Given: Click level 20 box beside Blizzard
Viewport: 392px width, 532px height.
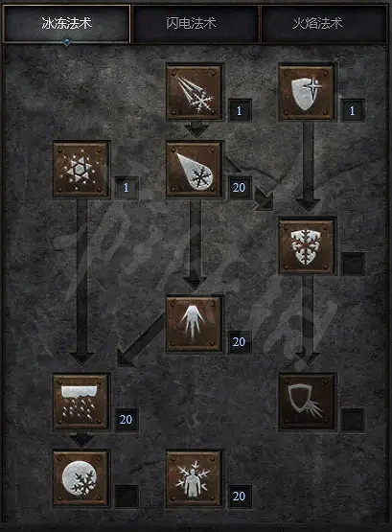Looking at the screenshot, I should [x=127, y=420].
